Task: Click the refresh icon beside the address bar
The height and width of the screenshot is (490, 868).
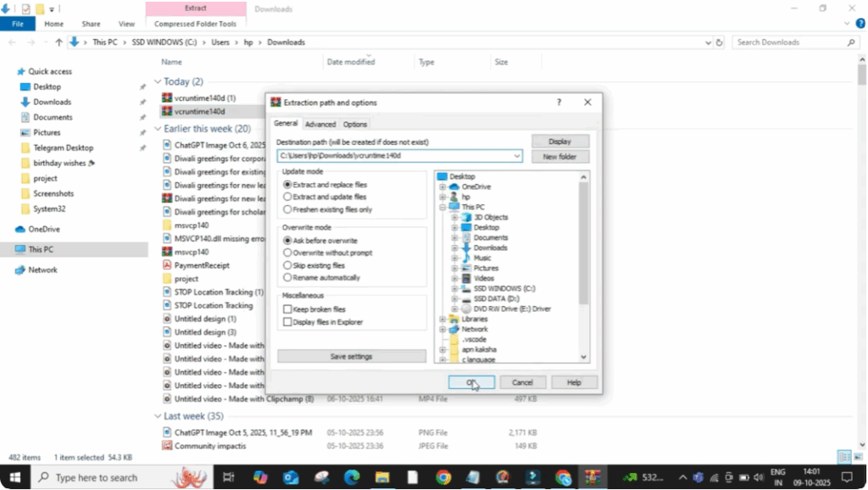Action: [720, 42]
